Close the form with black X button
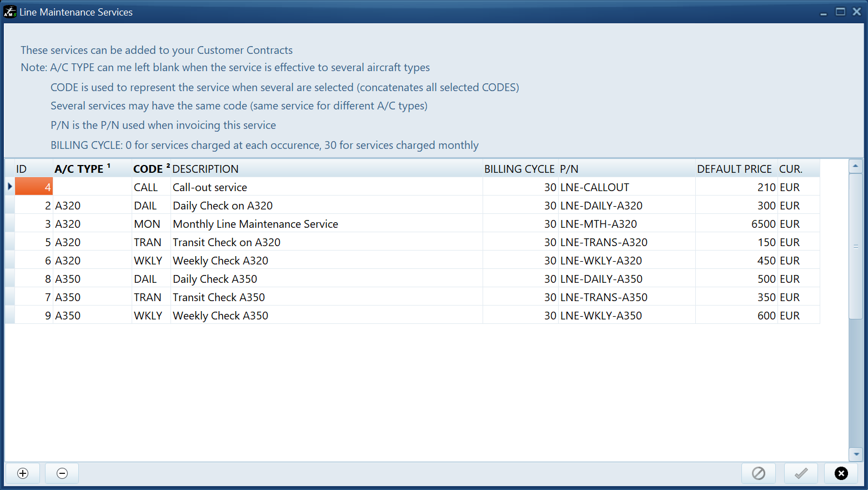The width and height of the screenshot is (868, 490). point(841,473)
